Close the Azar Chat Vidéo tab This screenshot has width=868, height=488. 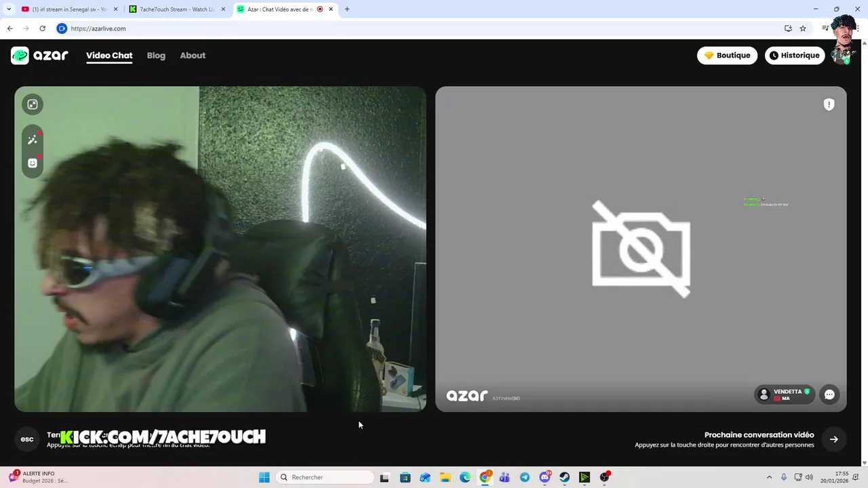click(x=331, y=9)
